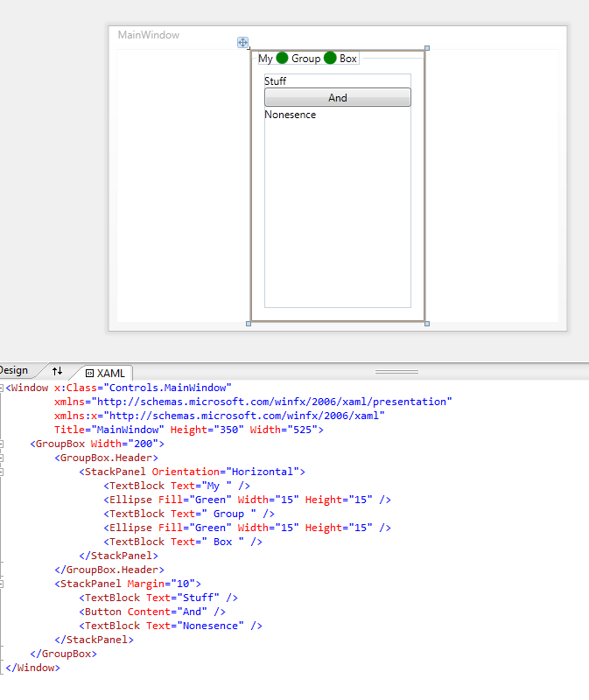Click the swap panes arrows icon
589x700 pixels.
pos(57,371)
